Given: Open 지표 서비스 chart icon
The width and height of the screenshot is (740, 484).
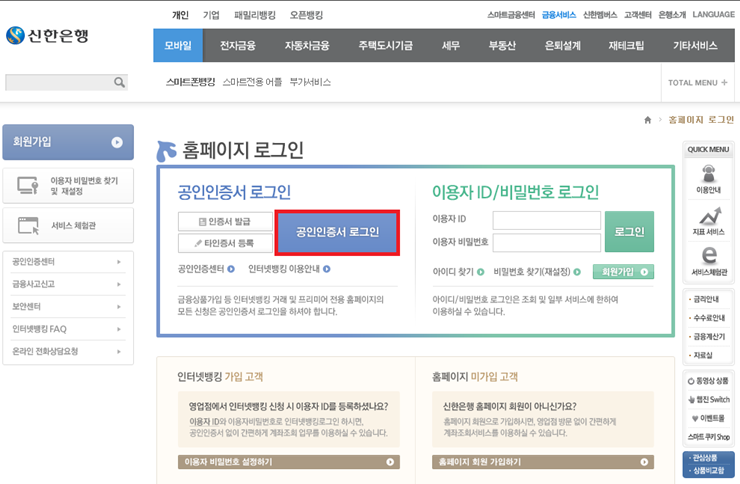Looking at the screenshot, I should 708,220.
